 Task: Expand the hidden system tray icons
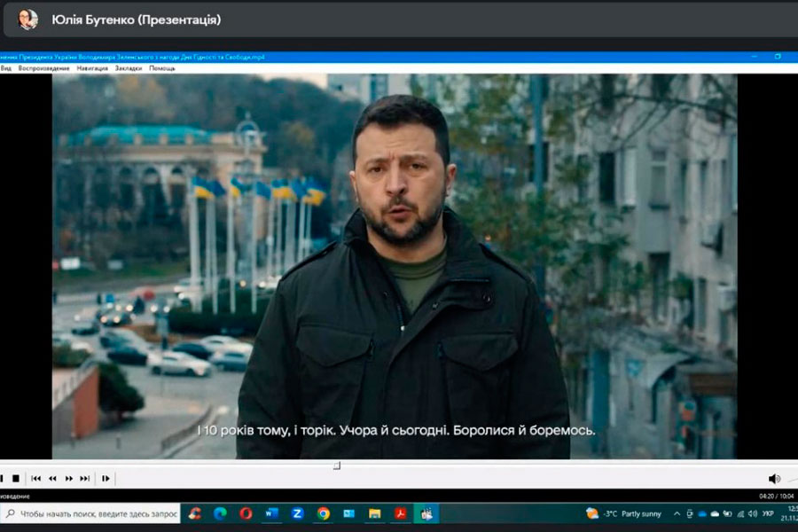(677, 513)
